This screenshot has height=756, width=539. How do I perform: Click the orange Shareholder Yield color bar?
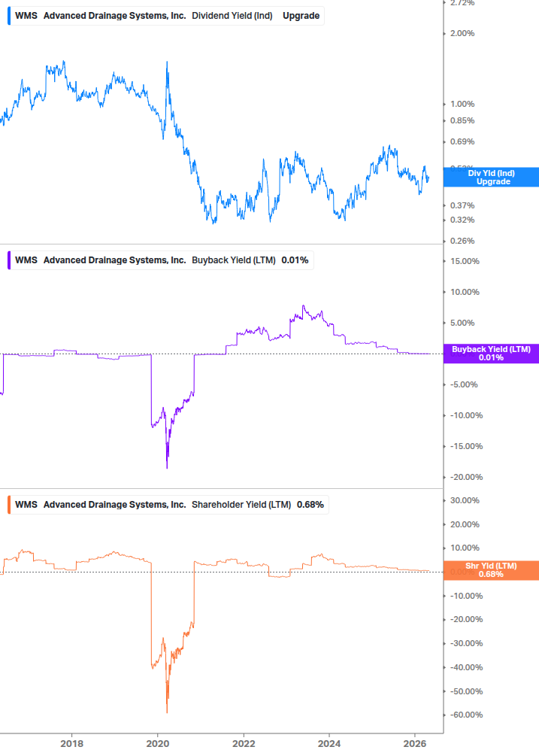pos(9,504)
